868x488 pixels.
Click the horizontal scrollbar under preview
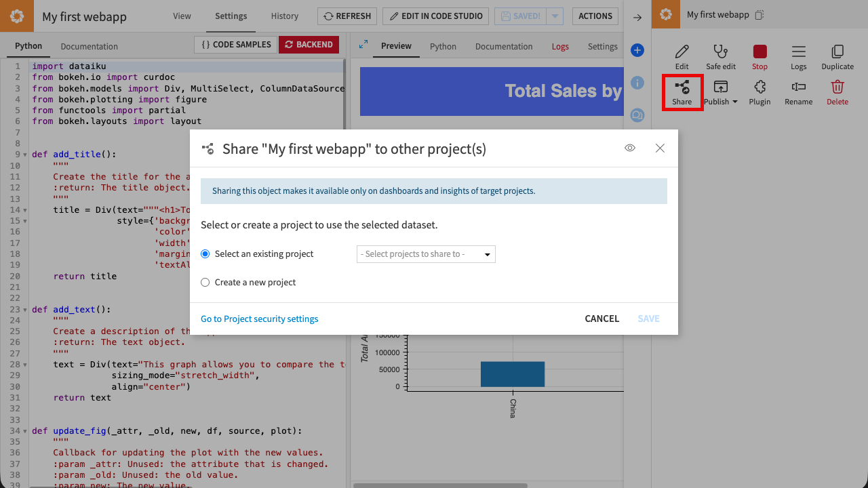point(440,485)
